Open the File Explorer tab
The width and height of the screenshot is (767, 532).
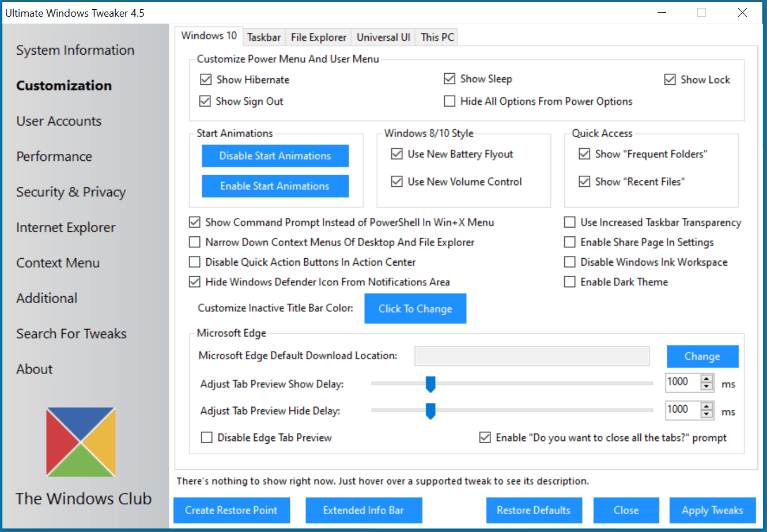pyautogui.click(x=319, y=37)
